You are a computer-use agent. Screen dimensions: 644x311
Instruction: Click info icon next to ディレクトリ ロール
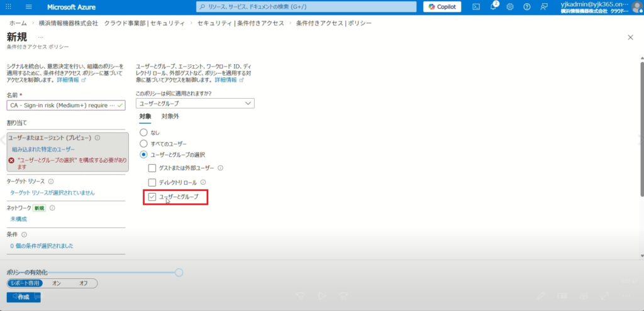pos(203,182)
